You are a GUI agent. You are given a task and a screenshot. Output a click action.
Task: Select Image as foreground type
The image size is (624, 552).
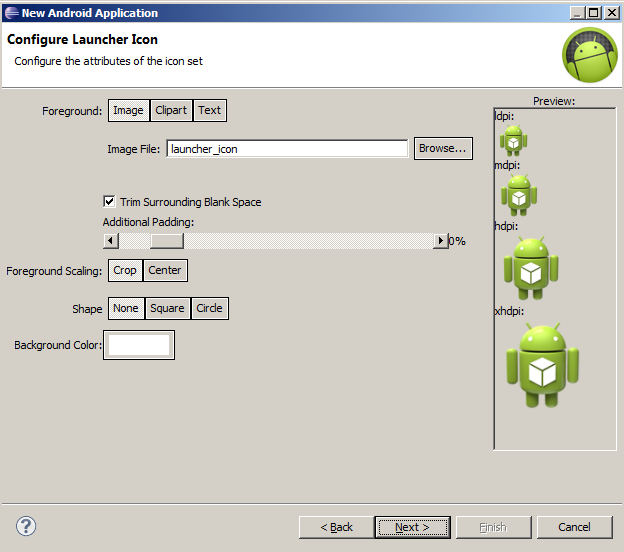pyautogui.click(x=129, y=110)
